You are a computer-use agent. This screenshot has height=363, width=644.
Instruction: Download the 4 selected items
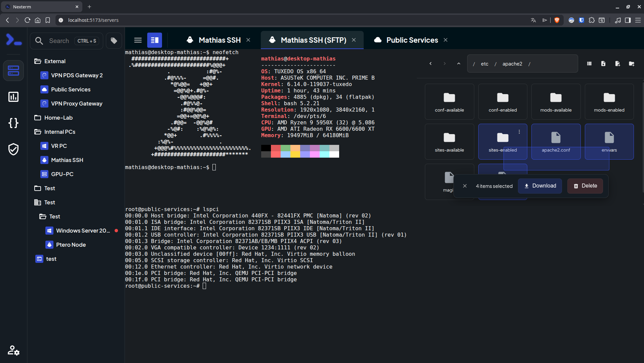point(540,186)
